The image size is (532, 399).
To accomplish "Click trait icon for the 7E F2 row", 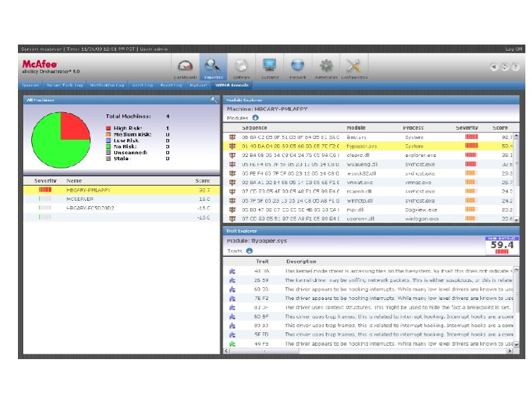I will click(232, 298).
